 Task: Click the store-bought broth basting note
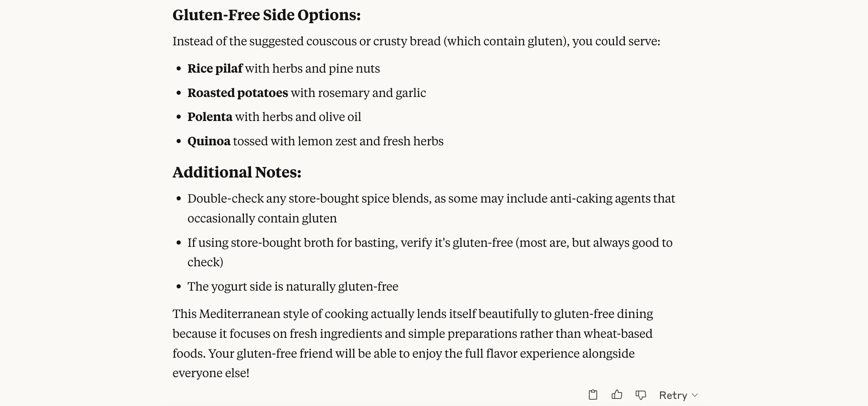430,252
